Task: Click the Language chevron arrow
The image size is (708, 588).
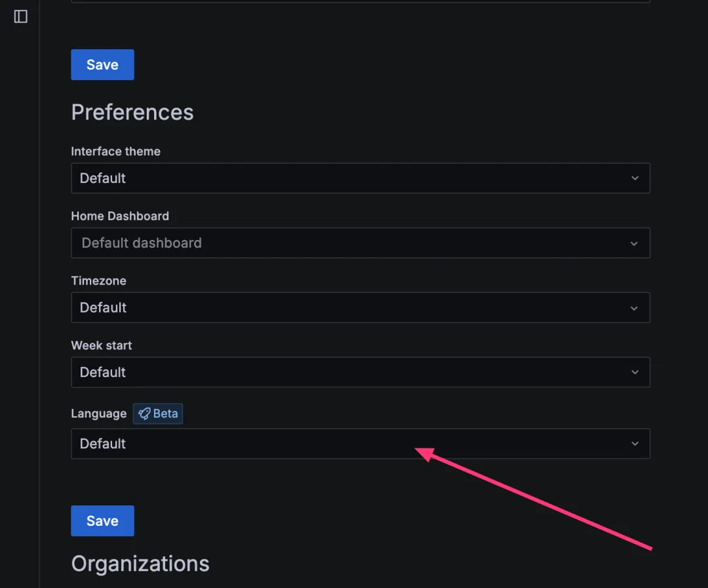Action: click(635, 444)
